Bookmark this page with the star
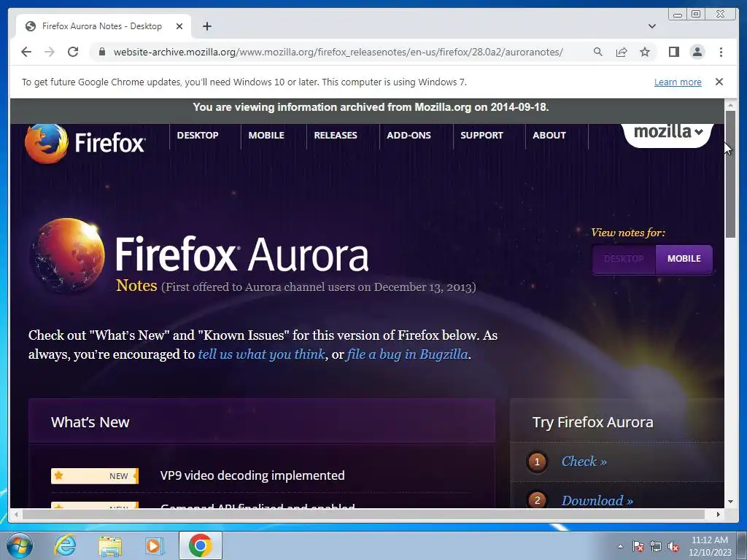This screenshot has width=747, height=560. 645,52
